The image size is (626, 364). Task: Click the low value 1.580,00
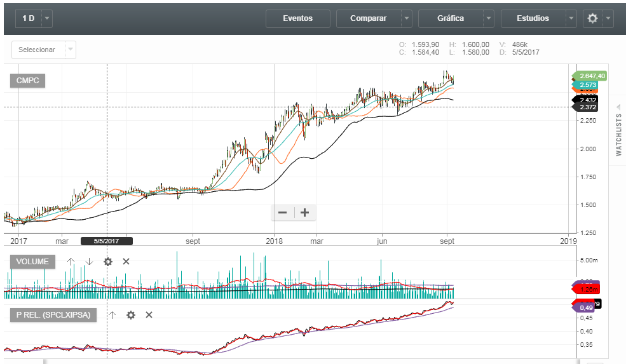coord(475,52)
